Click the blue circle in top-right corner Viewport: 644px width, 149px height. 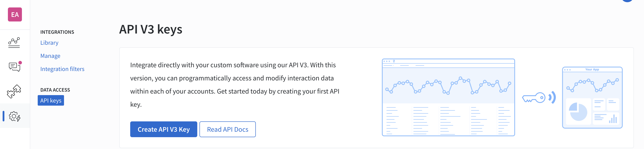(627, 1)
